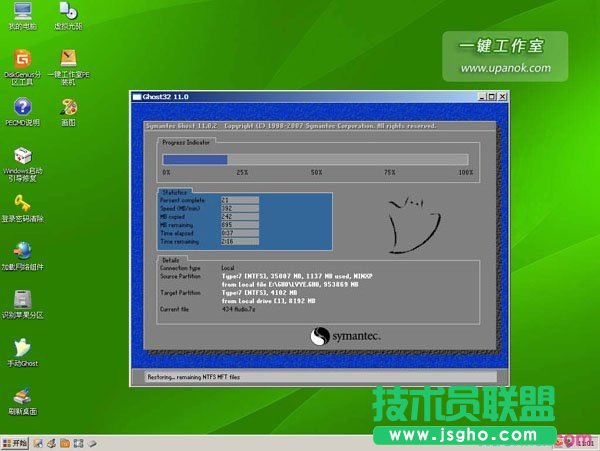
Task: Click the Speed (MB/min) value 392
Action: [240, 208]
